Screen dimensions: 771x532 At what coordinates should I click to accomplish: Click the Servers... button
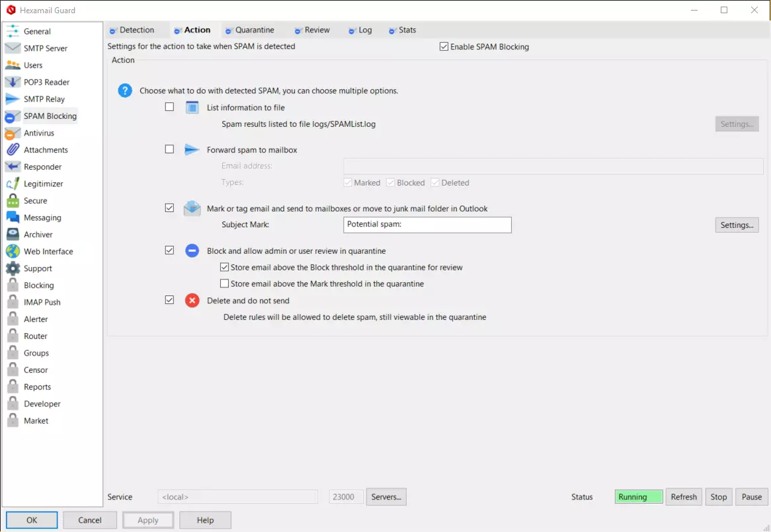click(x=386, y=497)
